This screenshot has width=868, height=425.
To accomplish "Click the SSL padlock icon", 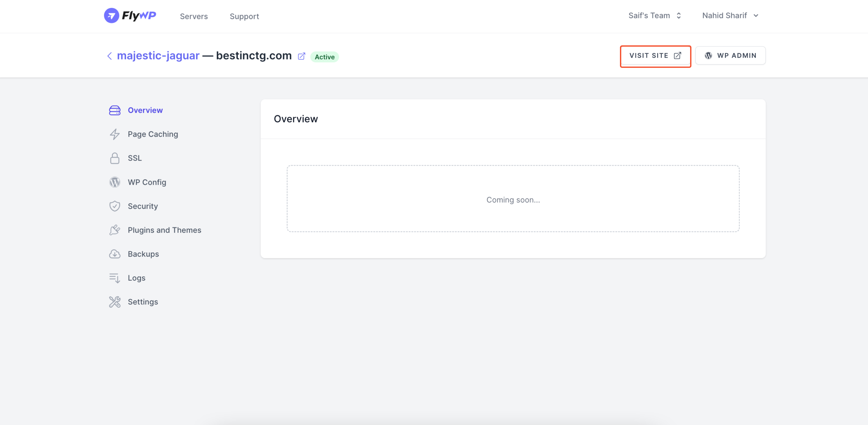I will click(x=115, y=158).
